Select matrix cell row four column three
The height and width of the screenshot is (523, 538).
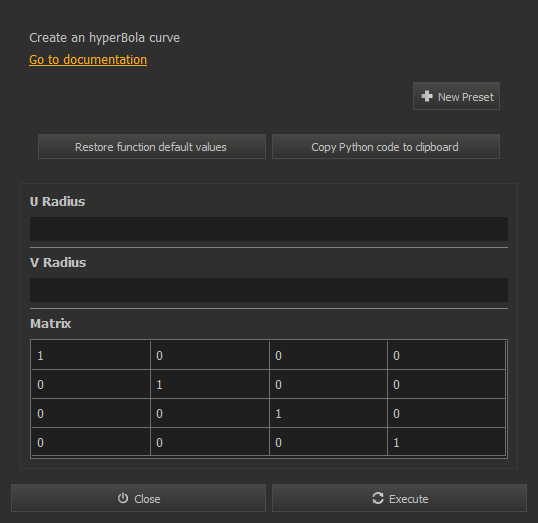point(328,442)
